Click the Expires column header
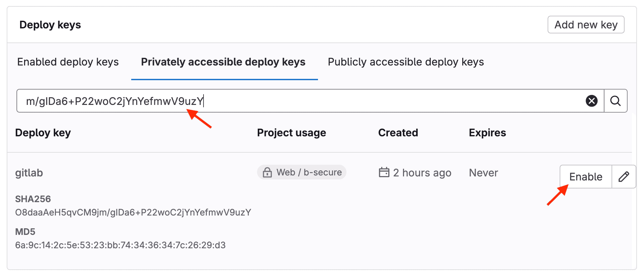644x278 pixels. (487, 133)
